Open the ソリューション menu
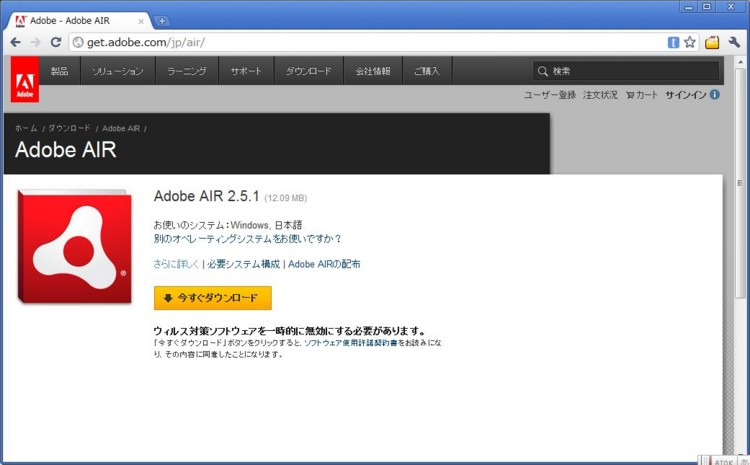 tap(118, 71)
